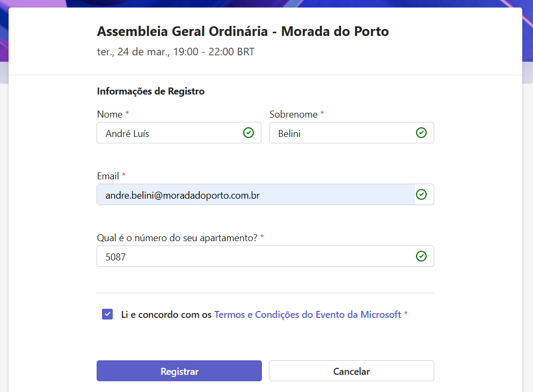
Task: Click the Sobrenome field label
Action: [294, 114]
